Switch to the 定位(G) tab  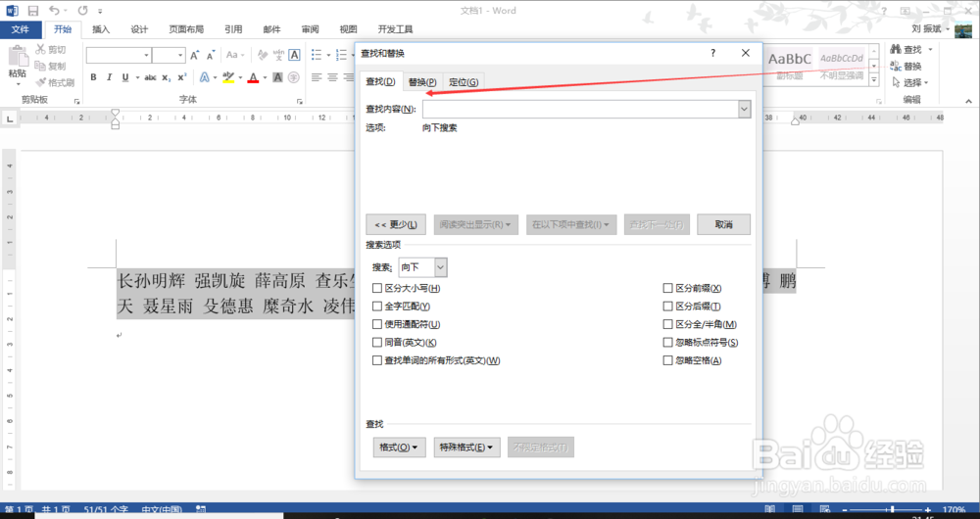464,82
